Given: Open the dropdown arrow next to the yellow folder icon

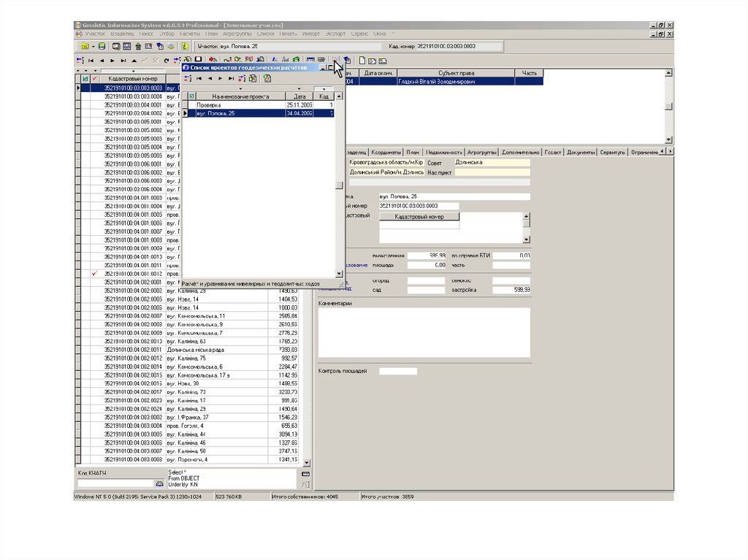Looking at the screenshot, I should point(93,47).
